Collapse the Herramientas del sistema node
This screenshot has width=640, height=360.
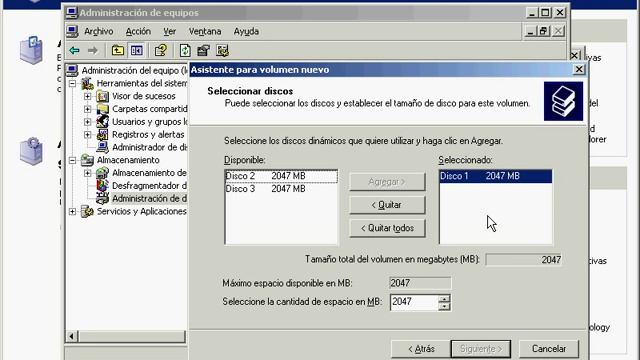(x=72, y=83)
